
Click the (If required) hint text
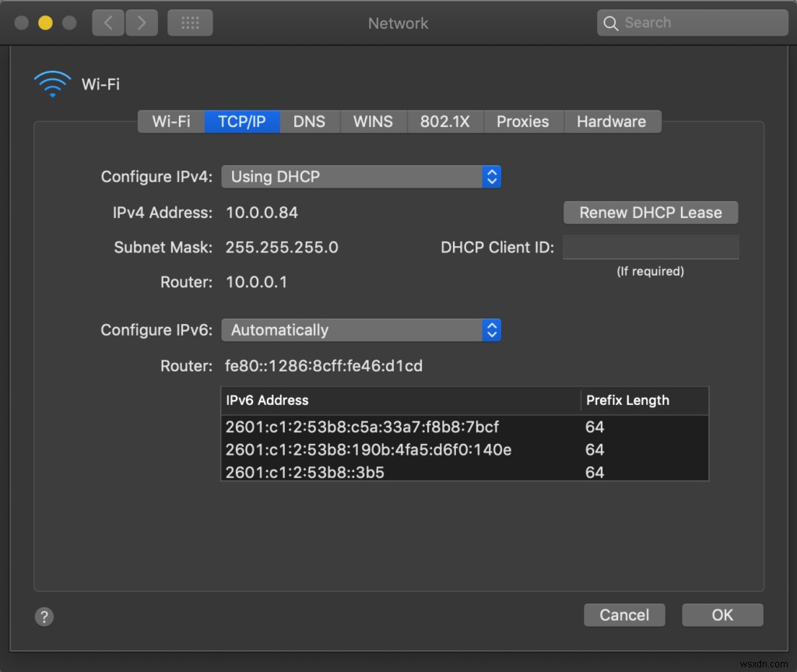click(650, 271)
